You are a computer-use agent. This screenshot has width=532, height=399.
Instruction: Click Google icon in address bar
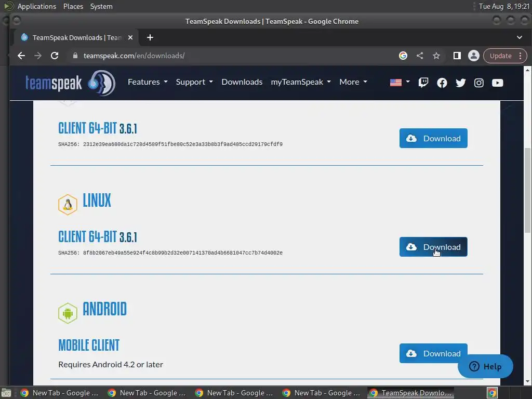click(403, 56)
